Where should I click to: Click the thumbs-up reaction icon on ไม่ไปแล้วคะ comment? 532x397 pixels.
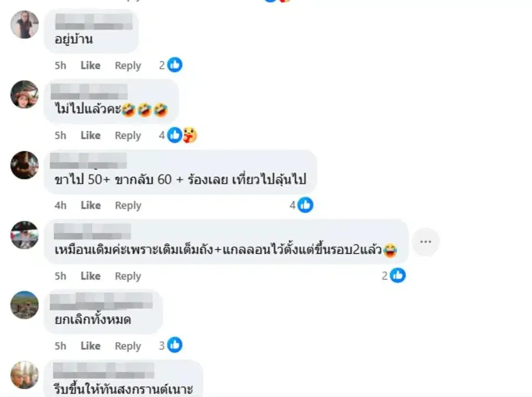[175, 135]
